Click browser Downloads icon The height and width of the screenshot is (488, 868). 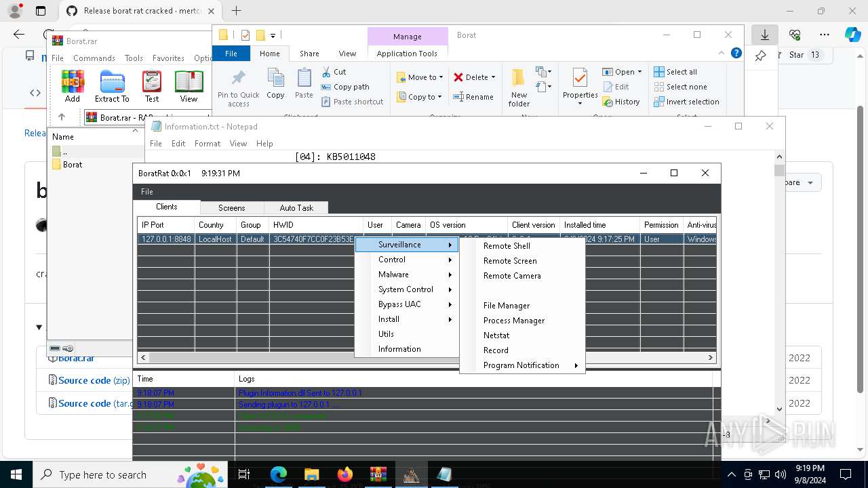pyautogui.click(x=764, y=35)
